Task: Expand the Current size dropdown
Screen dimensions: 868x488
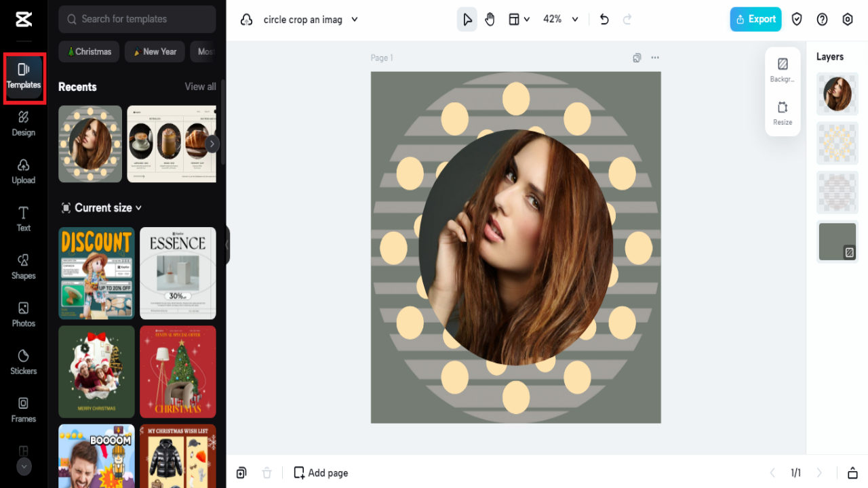Action: point(102,208)
